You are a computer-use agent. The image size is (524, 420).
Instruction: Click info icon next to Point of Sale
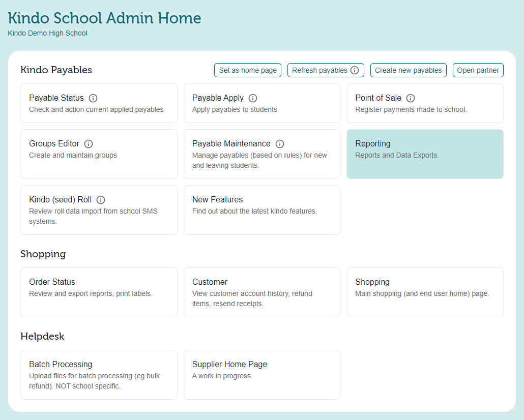411,98
